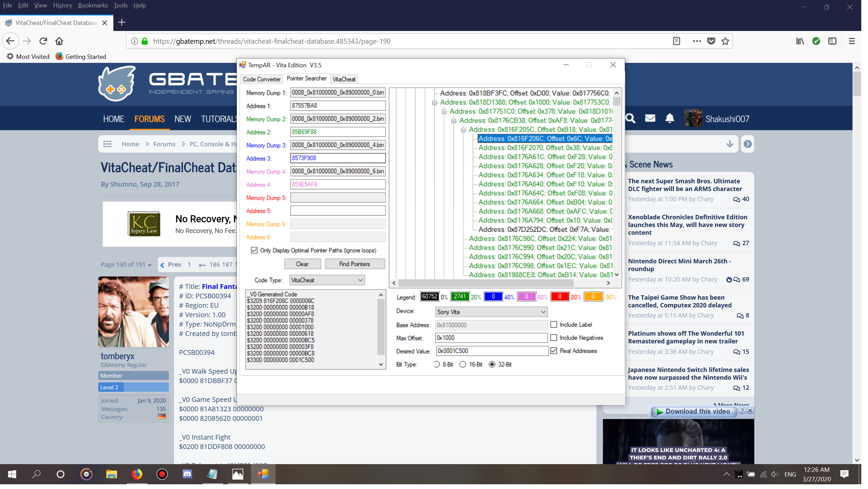Open the Code Type VitaCheat dropdown
Screen dimensions: 868x489
coord(327,280)
